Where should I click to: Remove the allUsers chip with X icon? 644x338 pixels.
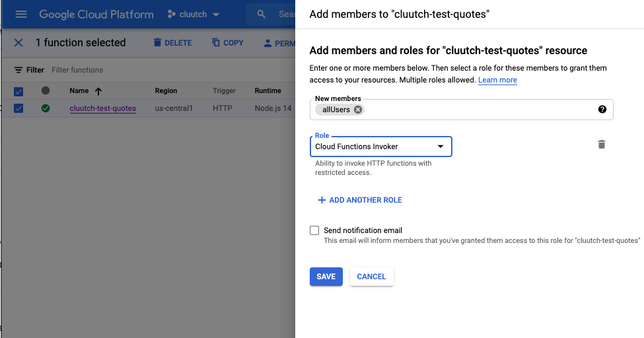(358, 110)
